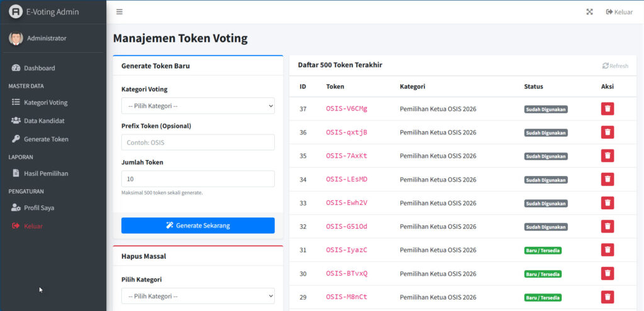
Task: Remove token OSIS-IyazC via trash icon
Action: tap(607, 250)
